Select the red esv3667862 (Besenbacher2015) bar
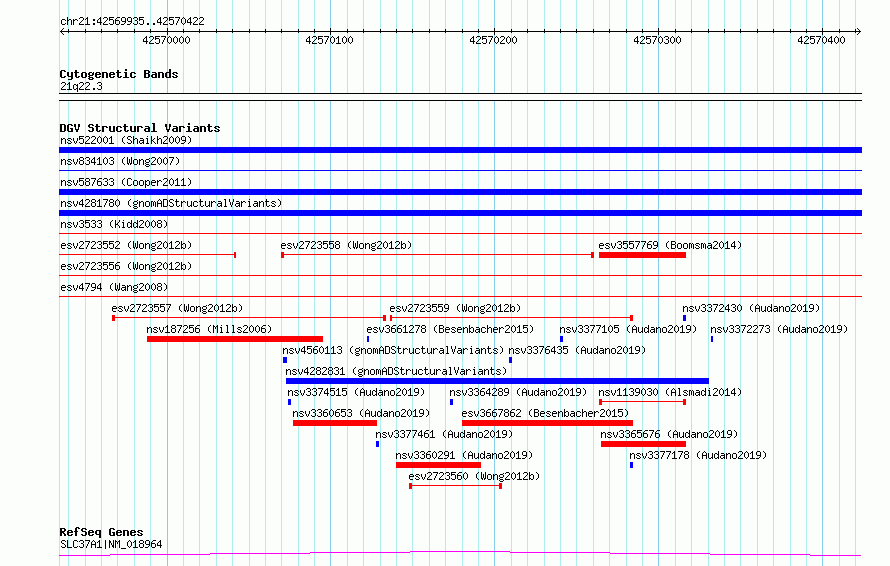890x566 pixels. point(547,424)
